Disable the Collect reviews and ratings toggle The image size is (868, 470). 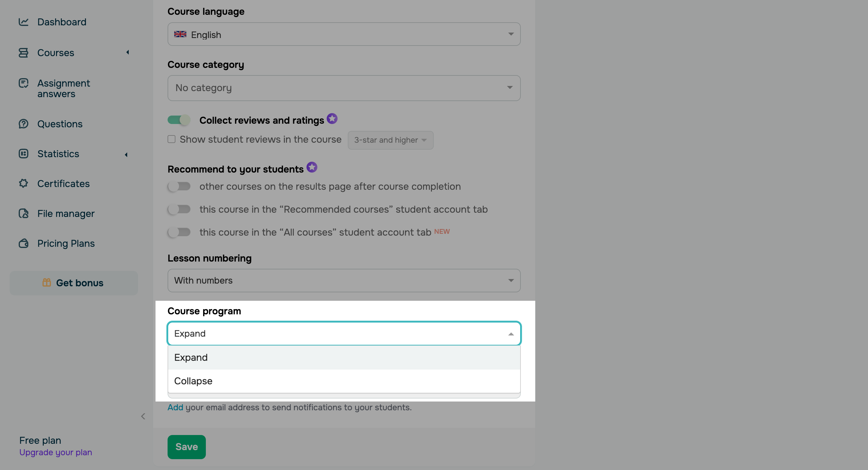(179, 120)
